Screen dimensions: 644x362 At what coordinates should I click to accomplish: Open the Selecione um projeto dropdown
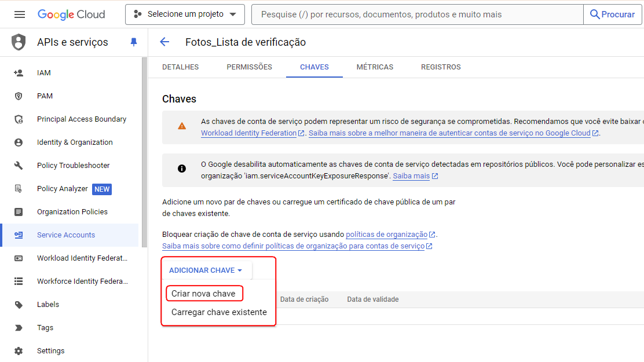click(x=185, y=14)
